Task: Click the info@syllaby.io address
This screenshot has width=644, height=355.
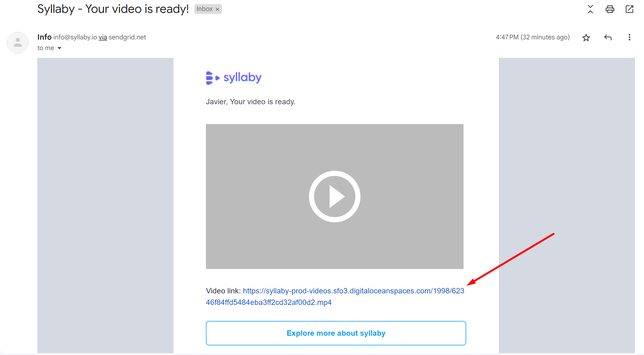Action: pyautogui.click(x=75, y=37)
